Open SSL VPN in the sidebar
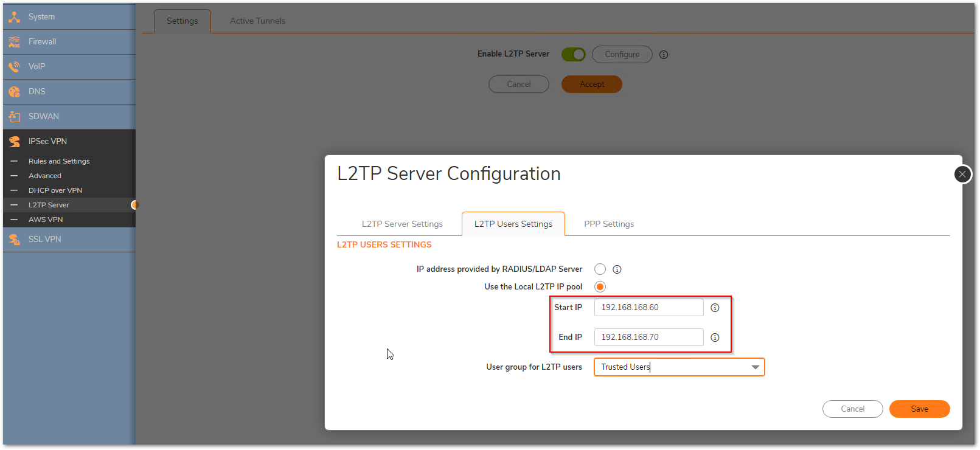This screenshot has height=450, width=980. pyautogui.click(x=69, y=240)
